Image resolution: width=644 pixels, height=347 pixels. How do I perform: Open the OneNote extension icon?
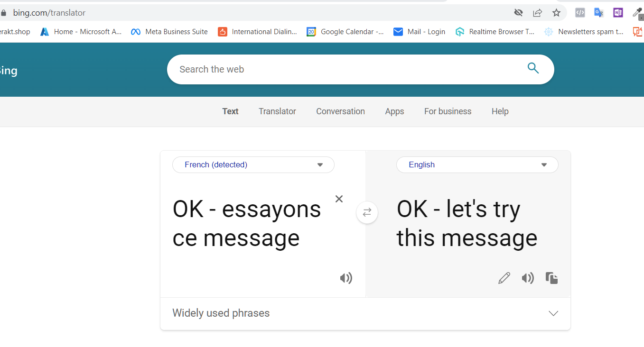tap(618, 13)
